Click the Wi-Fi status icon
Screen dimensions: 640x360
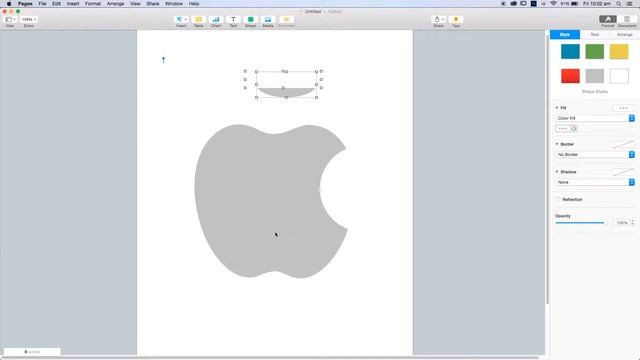[x=553, y=4]
